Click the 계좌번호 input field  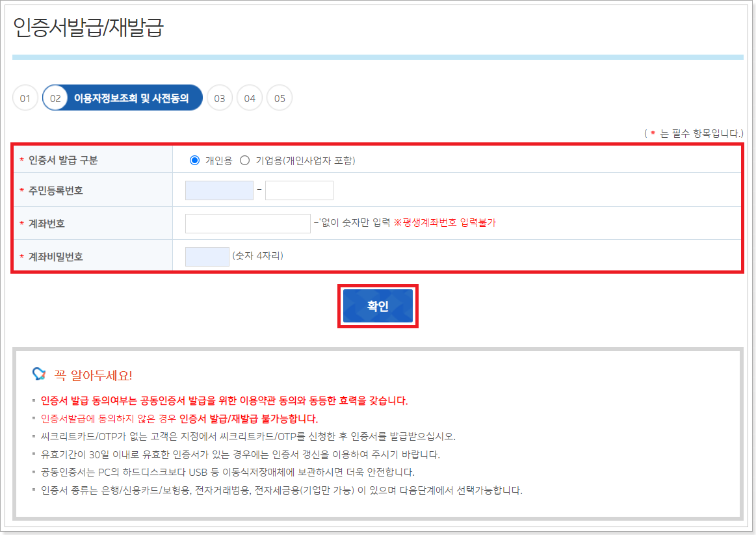click(x=248, y=223)
